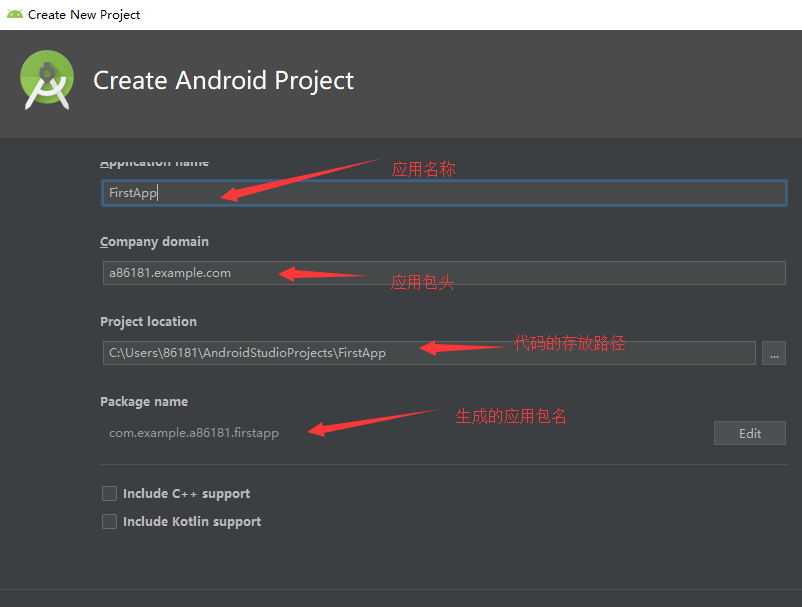
Task: Click the Project location path field
Action: click(429, 353)
